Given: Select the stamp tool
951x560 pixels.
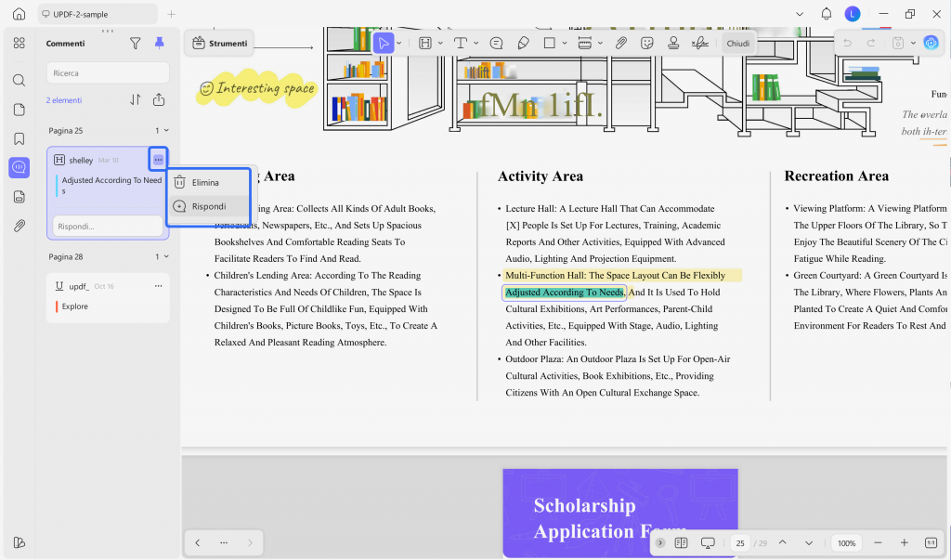Looking at the screenshot, I should (x=673, y=43).
